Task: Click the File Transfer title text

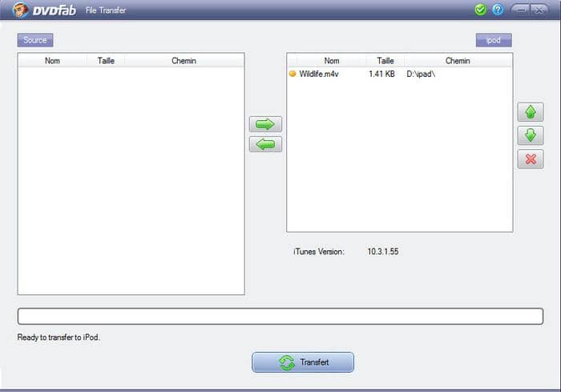Action: pos(106,10)
